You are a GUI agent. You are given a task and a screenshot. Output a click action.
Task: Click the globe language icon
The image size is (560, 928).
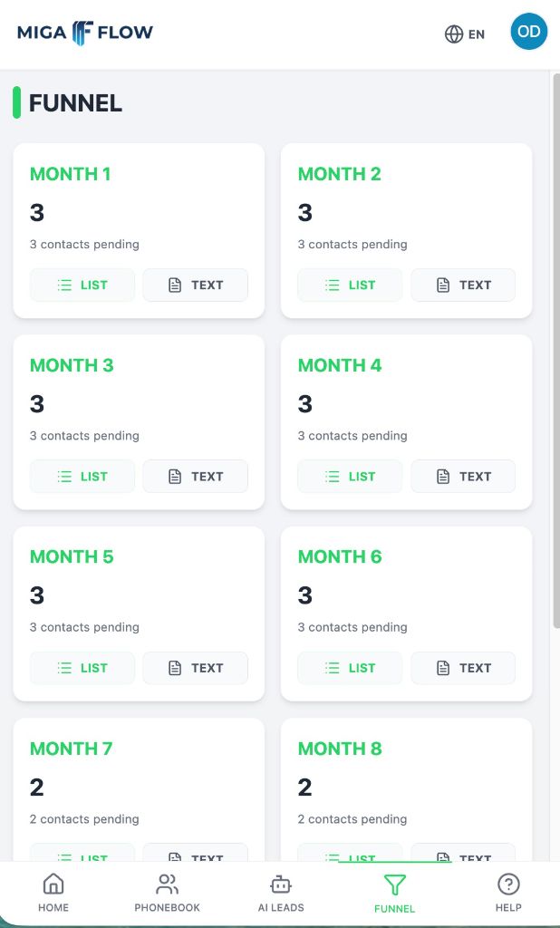click(x=452, y=34)
